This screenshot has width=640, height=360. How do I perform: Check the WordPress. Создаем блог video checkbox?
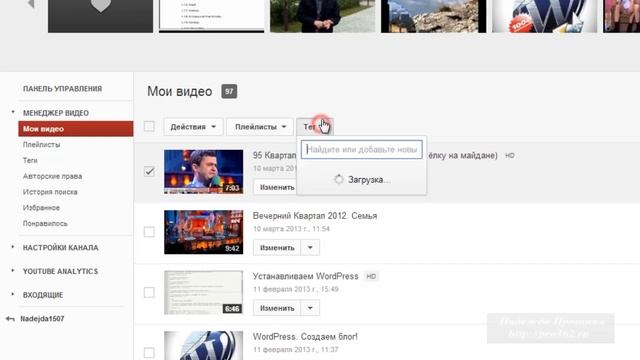(149, 353)
